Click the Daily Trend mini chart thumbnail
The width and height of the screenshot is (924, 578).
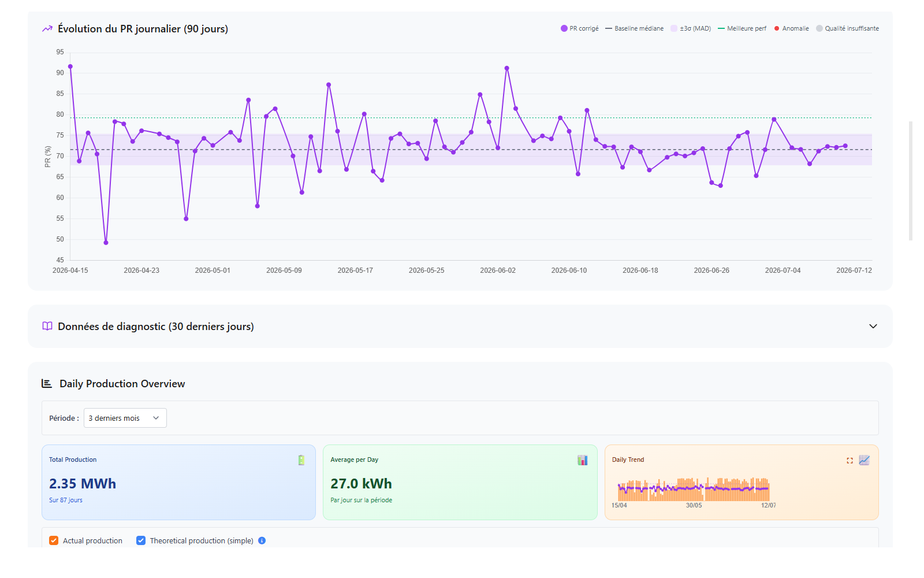pyautogui.click(x=694, y=490)
